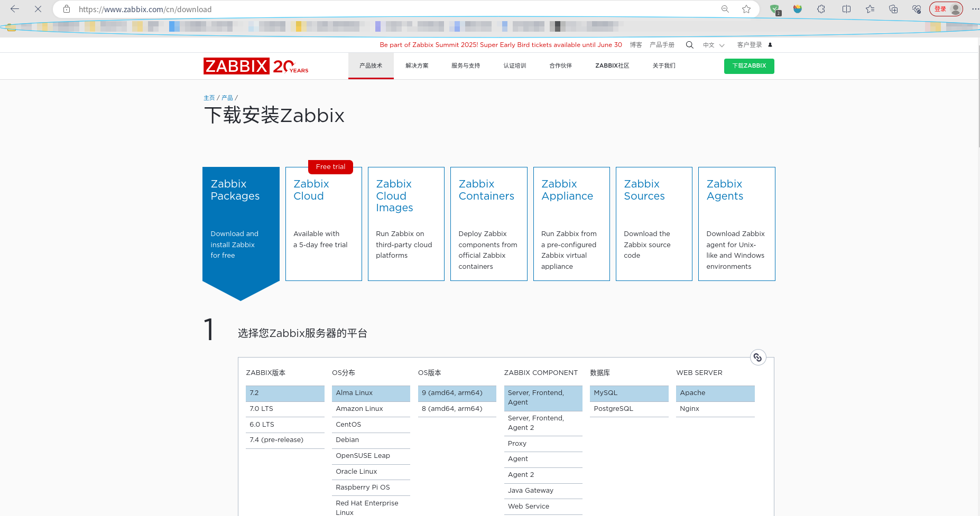
Task: Select Oracle Linux distribution
Action: (371, 472)
